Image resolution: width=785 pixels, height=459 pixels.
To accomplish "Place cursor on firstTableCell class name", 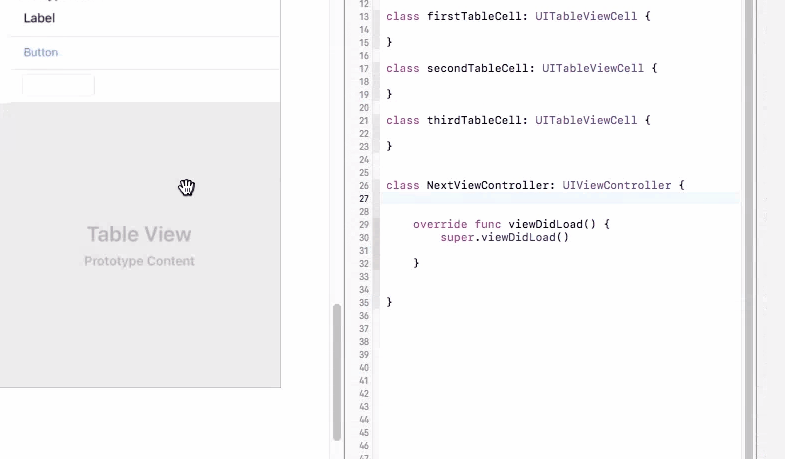I will pos(474,16).
